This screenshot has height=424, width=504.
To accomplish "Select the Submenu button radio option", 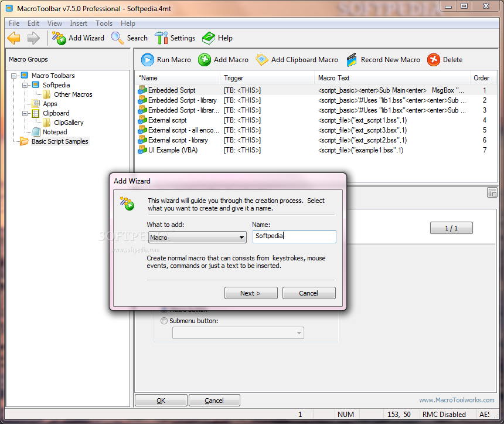I will (x=164, y=321).
